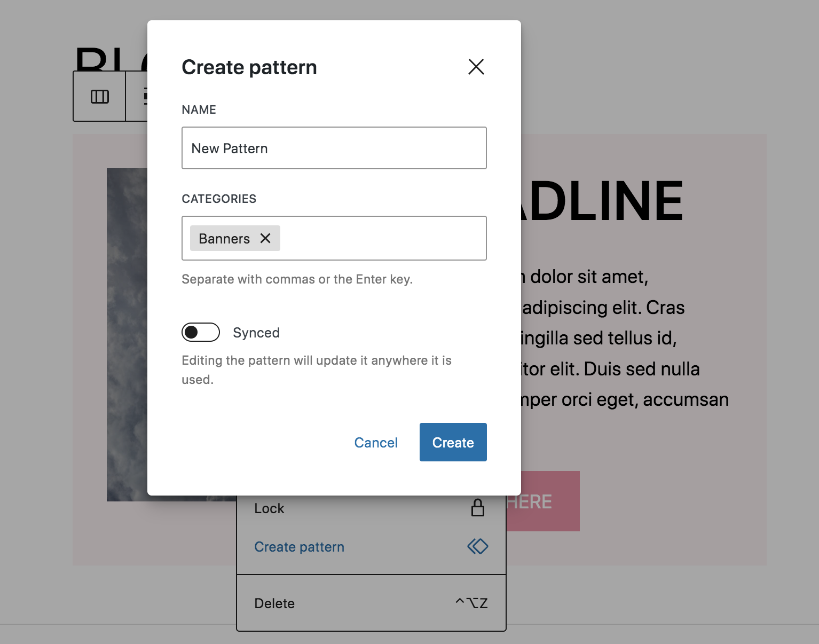Click the Columns block icon in toolbar
The height and width of the screenshot is (644, 819).
(x=100, y=97)
